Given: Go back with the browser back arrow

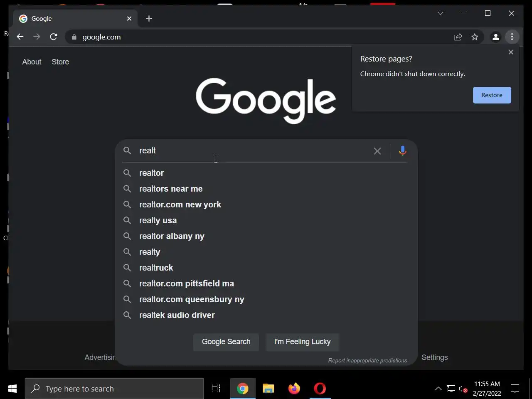Looking at the screenshot, I should (20, 37).
